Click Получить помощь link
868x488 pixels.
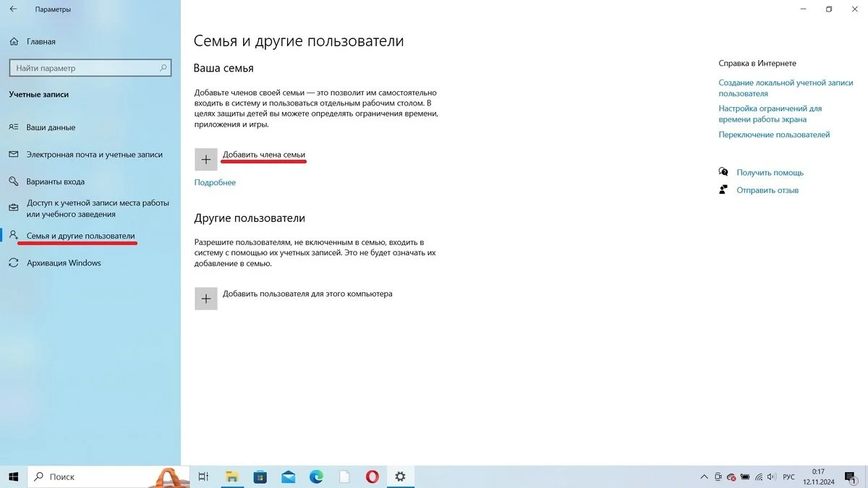tap(770, 173)
